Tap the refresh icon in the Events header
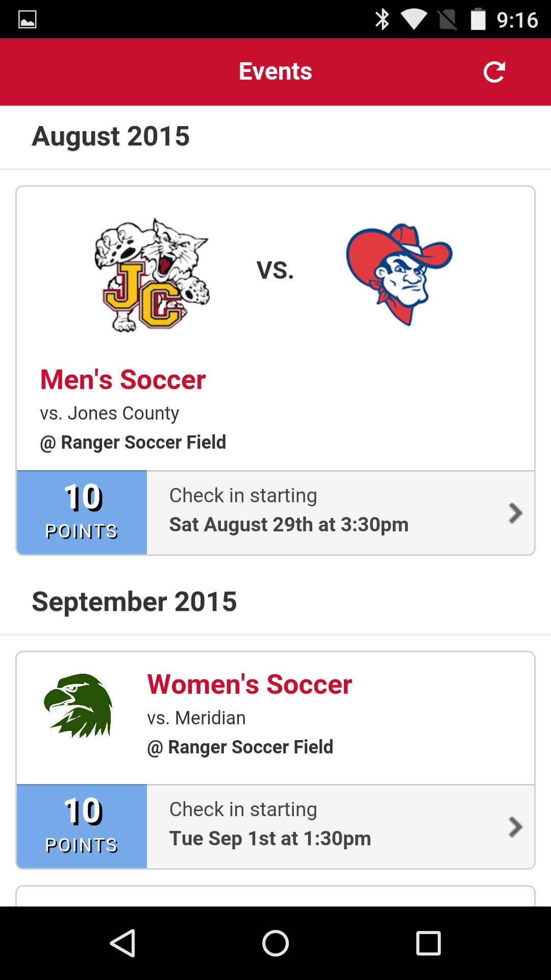 [494, 72]
